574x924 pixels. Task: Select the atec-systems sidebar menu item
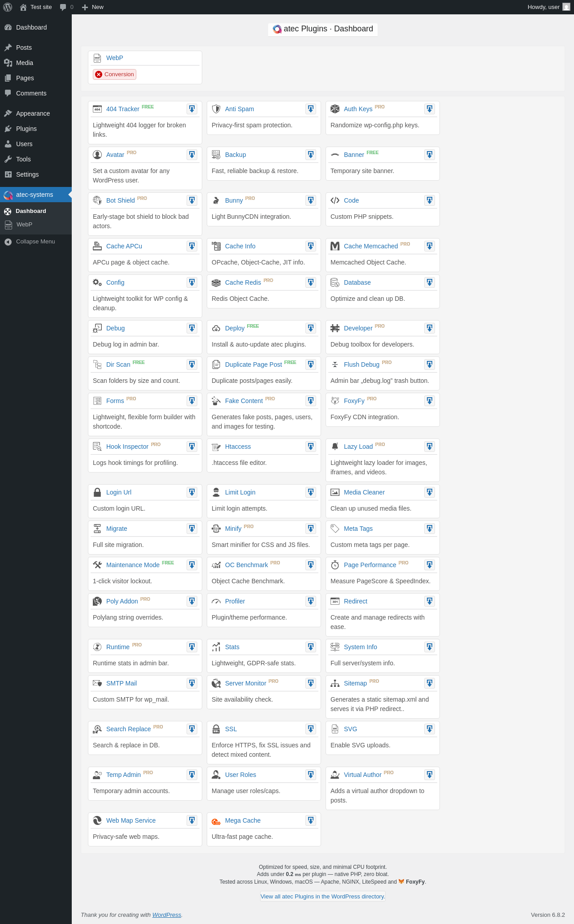point(36,195)
